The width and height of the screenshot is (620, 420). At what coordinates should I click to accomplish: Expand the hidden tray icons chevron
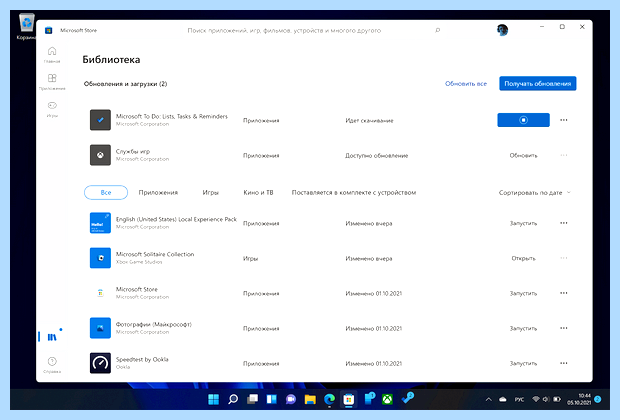489,399
